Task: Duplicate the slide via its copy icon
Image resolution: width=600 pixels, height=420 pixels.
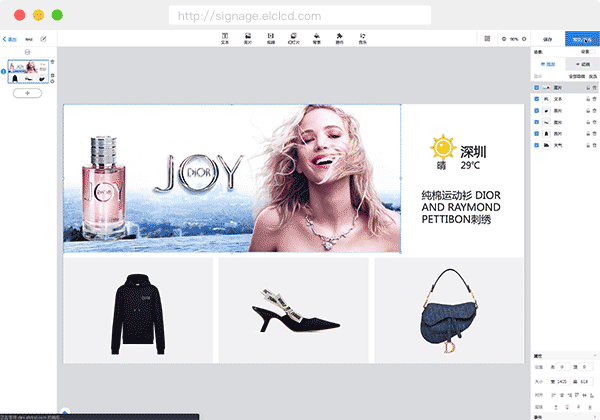Action: pos(52,75)
